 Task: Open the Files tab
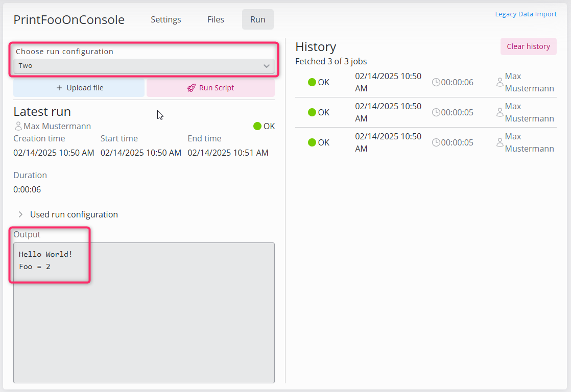pos(216,19)
